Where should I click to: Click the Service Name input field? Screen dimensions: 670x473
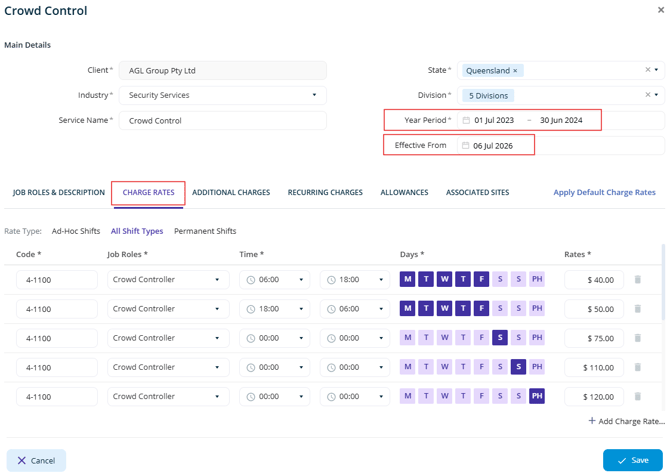click(x=223, y=120)
